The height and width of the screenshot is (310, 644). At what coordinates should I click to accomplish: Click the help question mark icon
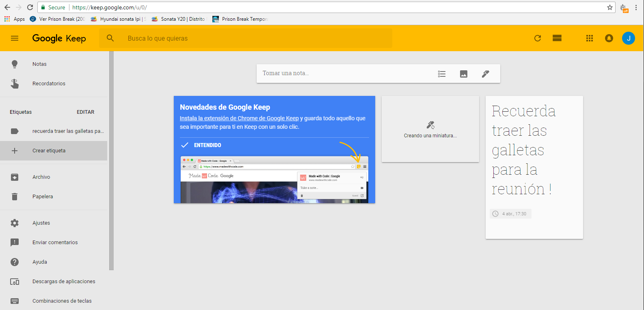click(x=15, y=262)
